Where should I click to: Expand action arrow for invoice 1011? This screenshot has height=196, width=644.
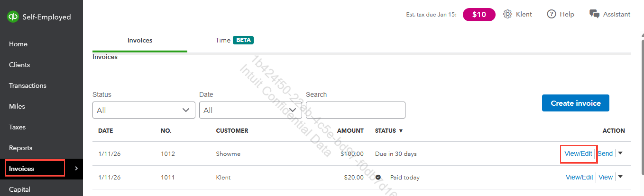(x=620, y=177)
